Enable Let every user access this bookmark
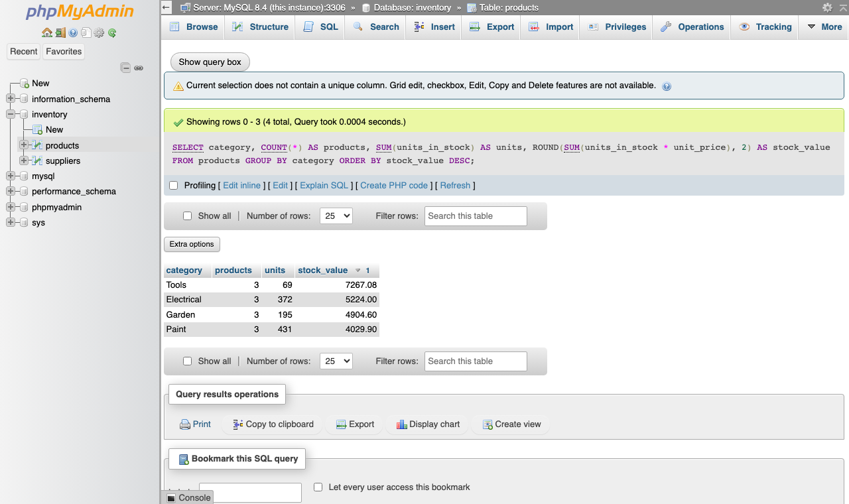The image size is (849, 504). coord(318,487)
